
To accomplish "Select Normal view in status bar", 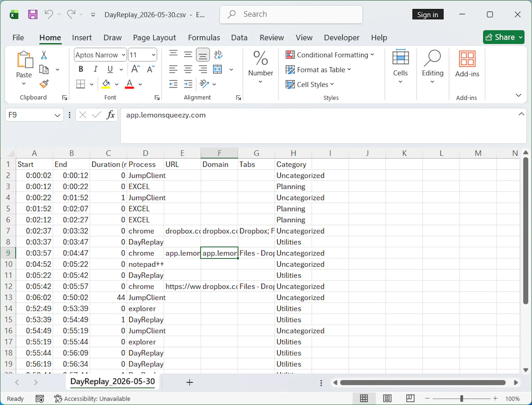I will [364, 398].
